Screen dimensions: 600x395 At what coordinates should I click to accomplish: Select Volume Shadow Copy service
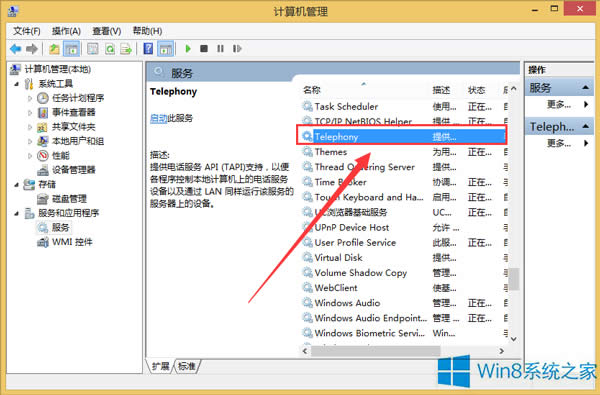[x=405, y=273]
